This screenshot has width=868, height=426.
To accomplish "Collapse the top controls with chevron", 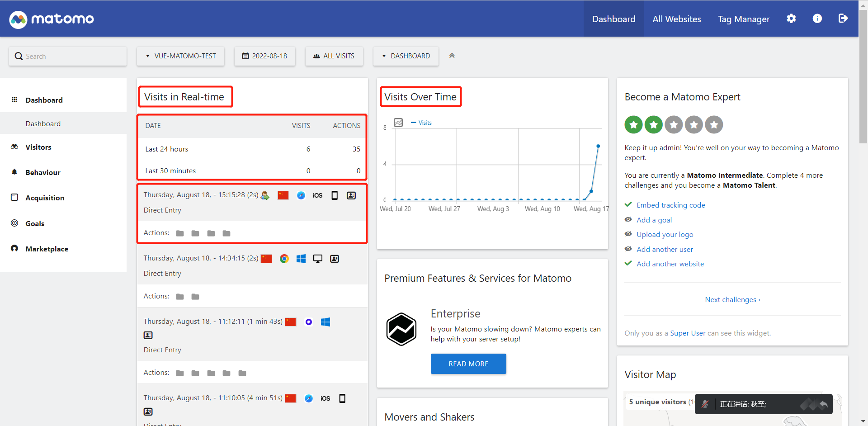I will point(452,56).
